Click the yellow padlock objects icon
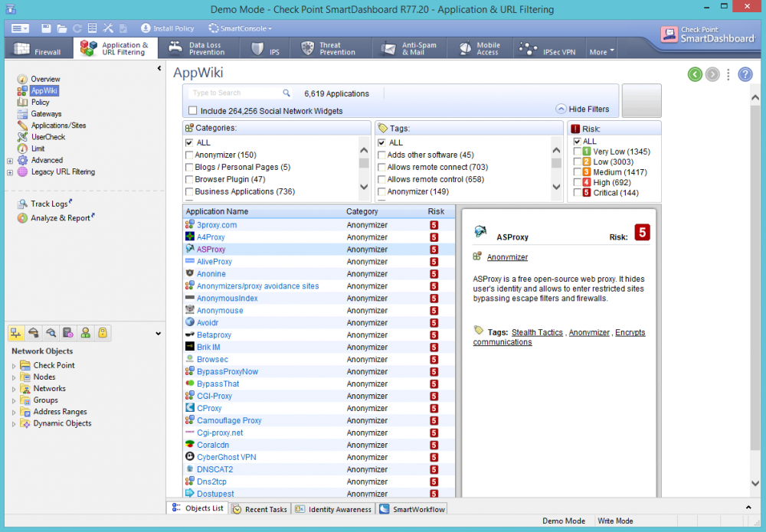The image size is (766, 532). point(103,333)
